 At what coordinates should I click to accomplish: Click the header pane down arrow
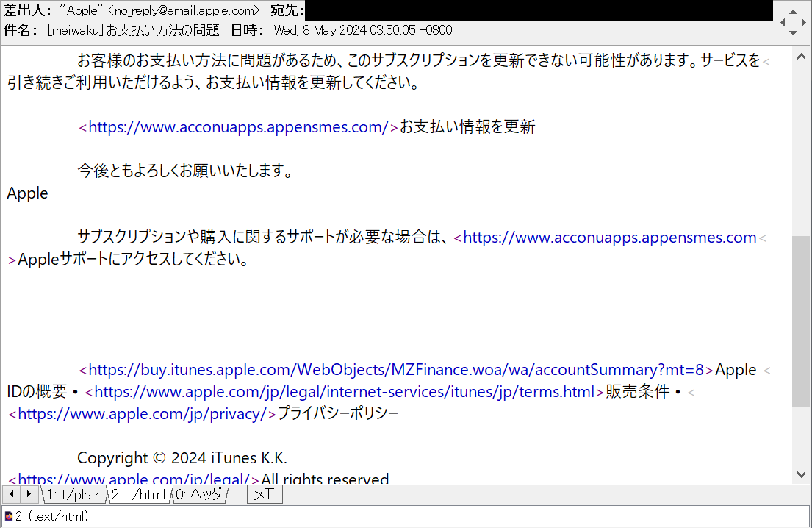pyautogui.click(x=793, y=32)
